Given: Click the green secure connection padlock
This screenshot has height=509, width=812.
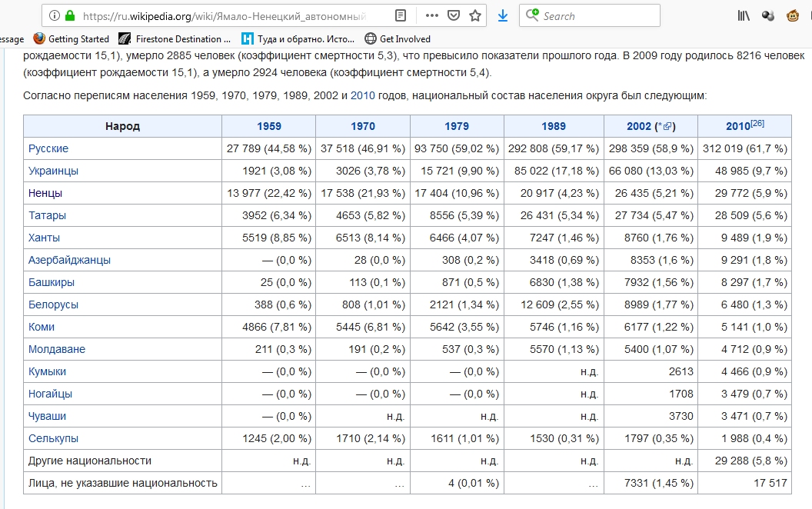Looking at the screenshot, I should (70, 15).
